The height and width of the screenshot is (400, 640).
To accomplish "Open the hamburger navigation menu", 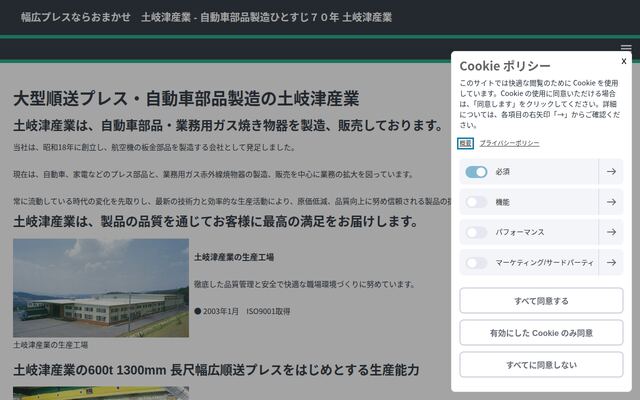I will click(626, 47).
